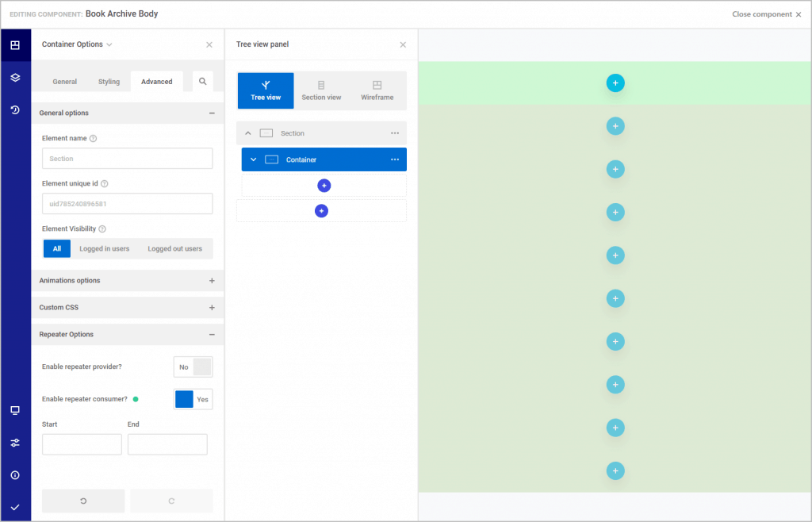The image size is (812, 522).
Task: Switch to the Styling tab
Action: pyautogui.click(x=109, y=81)
